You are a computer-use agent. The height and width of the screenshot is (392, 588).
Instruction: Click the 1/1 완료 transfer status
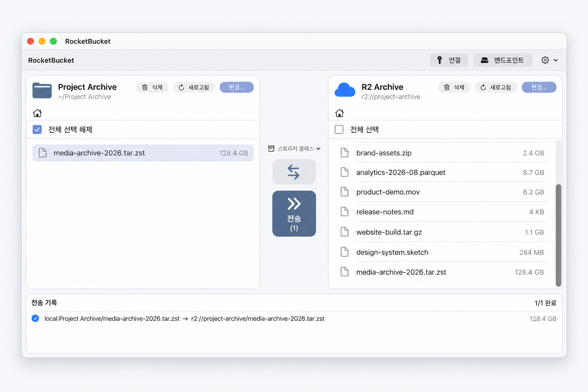tap(546, 303)
